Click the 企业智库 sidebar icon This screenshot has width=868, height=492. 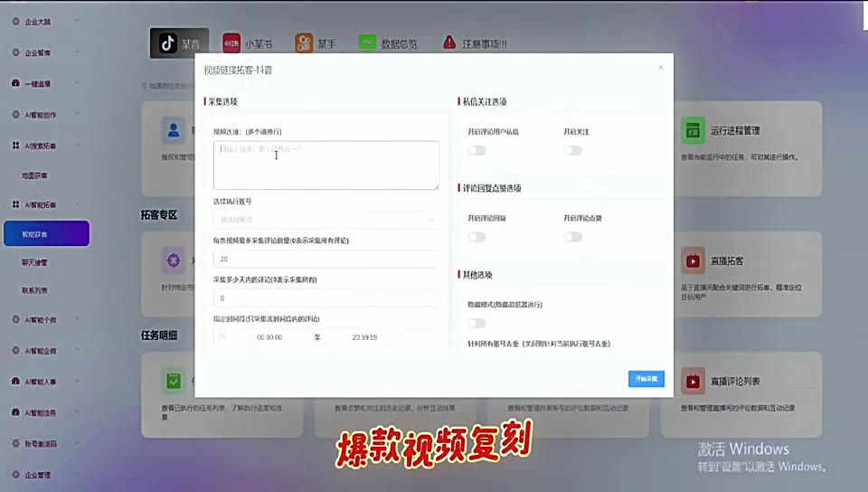tap(15, 52)
